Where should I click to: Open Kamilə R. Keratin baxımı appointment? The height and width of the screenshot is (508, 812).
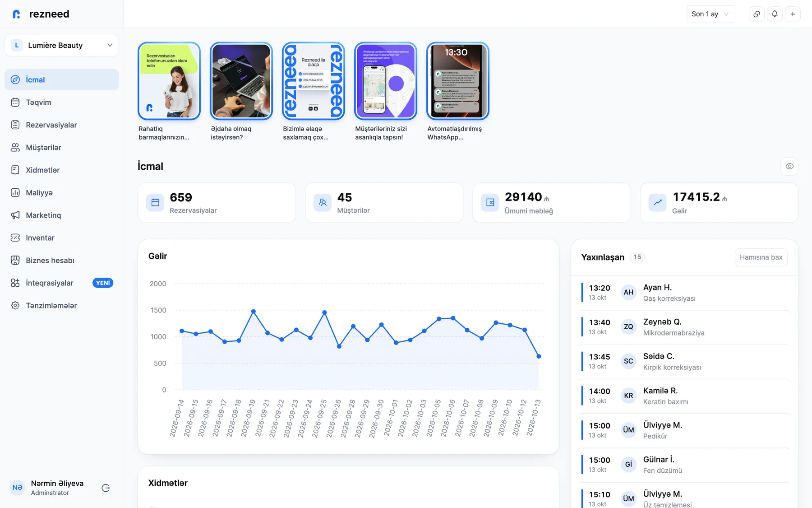[684, 396]
